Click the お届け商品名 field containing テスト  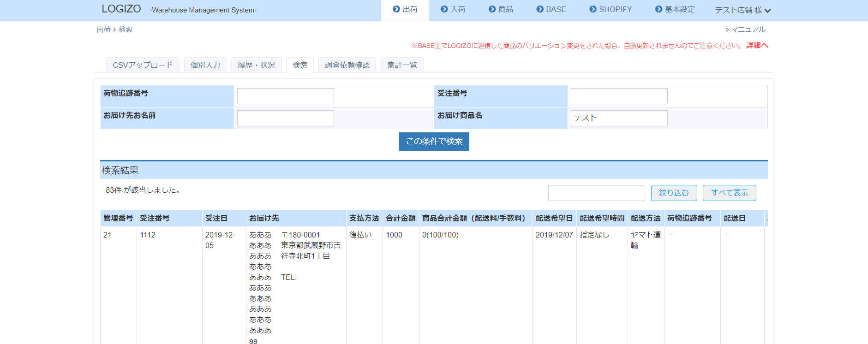coord(619,118)
